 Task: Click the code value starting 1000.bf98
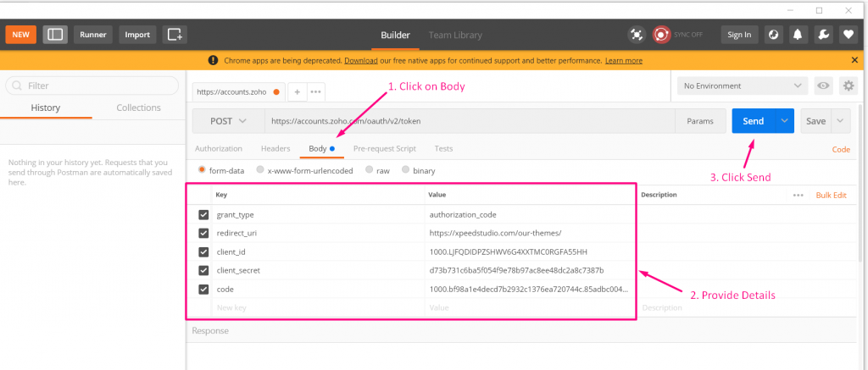point(529,290)
